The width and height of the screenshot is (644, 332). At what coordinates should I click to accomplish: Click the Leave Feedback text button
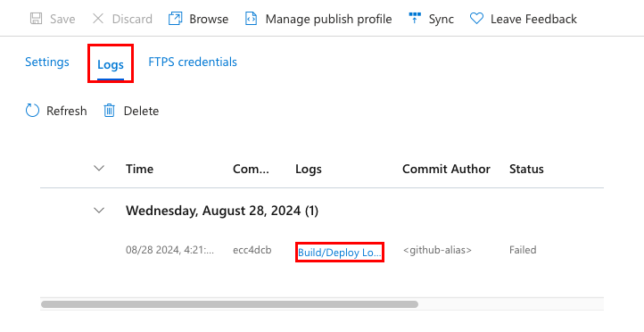point(533,19)
